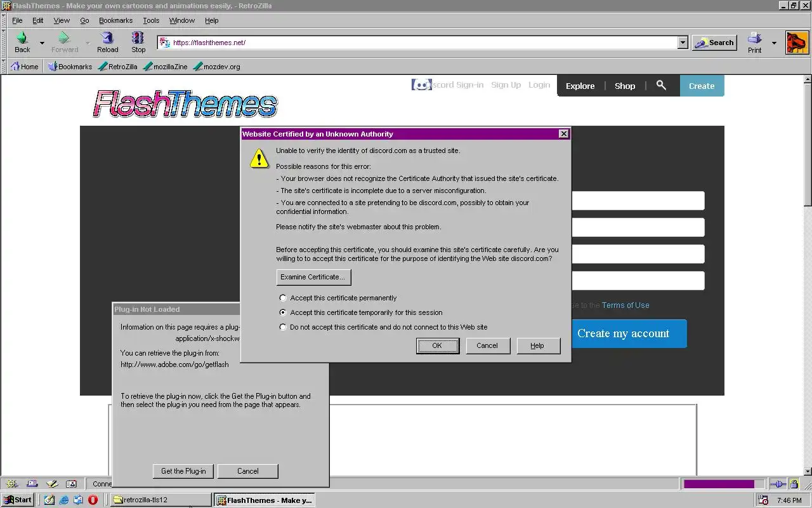The width and height of the screenshot is (812, 508).
Task: Open the Back button history dropdown arrow
Action: (42, 43)
